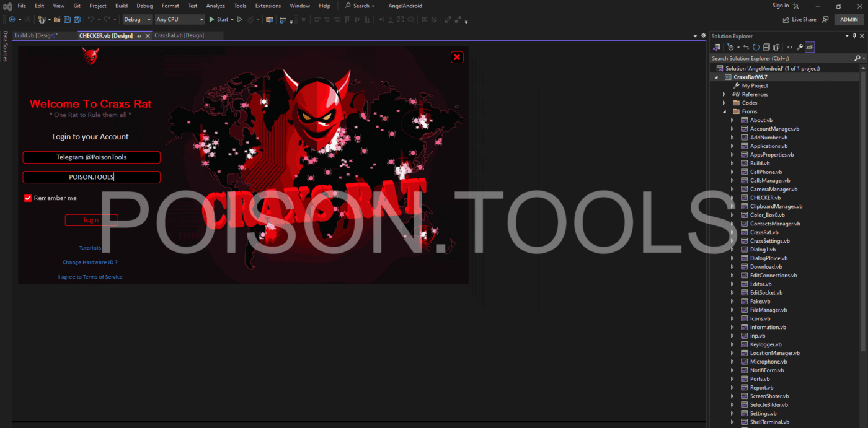868x428 pixels.
Task: Open the Format menu
Action: [x=170, y=6]
